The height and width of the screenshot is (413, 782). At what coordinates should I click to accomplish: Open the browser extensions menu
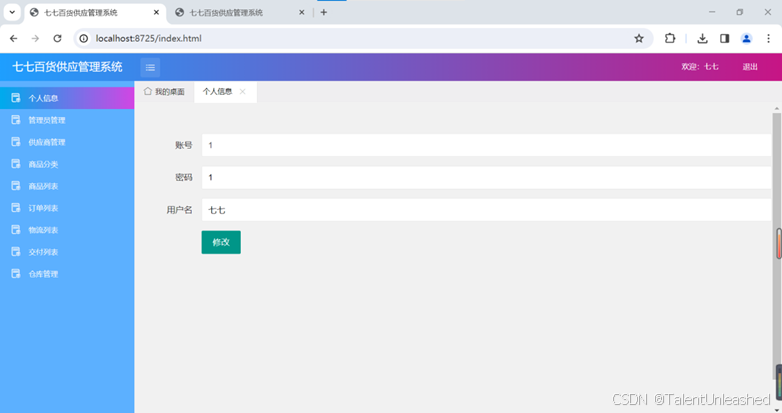click(x=670, y=38)
